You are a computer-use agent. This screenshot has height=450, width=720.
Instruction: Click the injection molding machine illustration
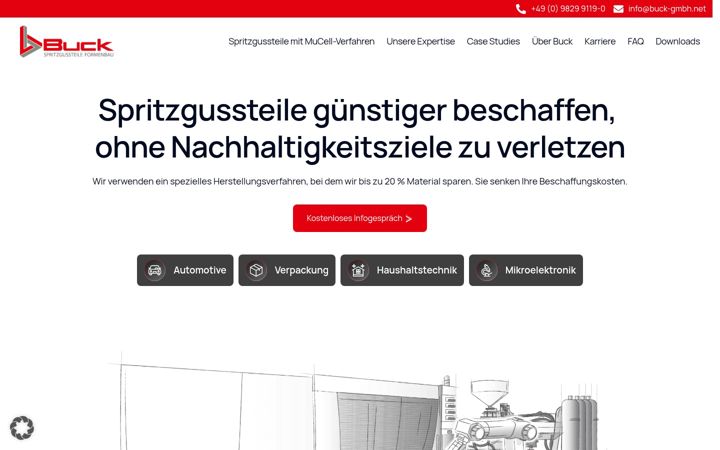[x=360, y=402]
